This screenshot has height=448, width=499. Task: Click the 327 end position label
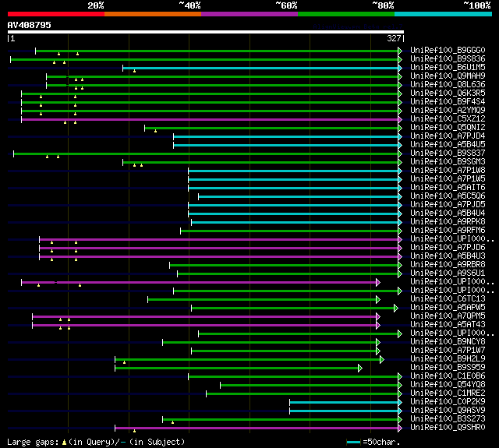394,38
